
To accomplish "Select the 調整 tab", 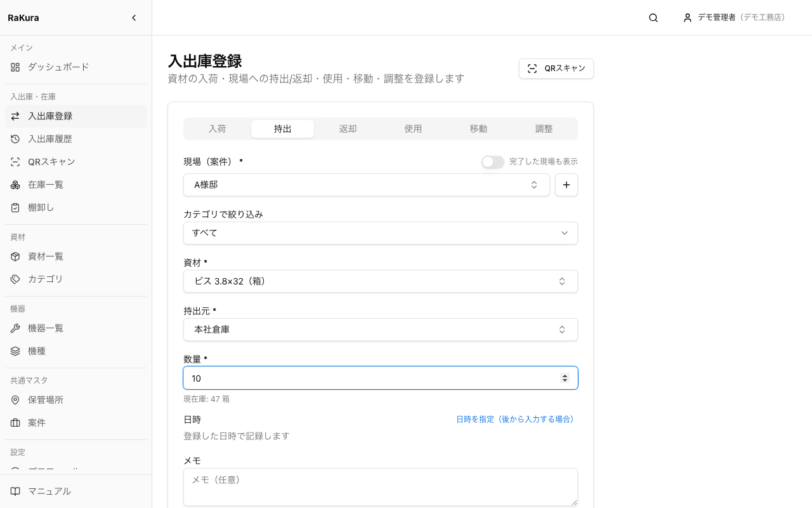I will click(x=544, y=129).
